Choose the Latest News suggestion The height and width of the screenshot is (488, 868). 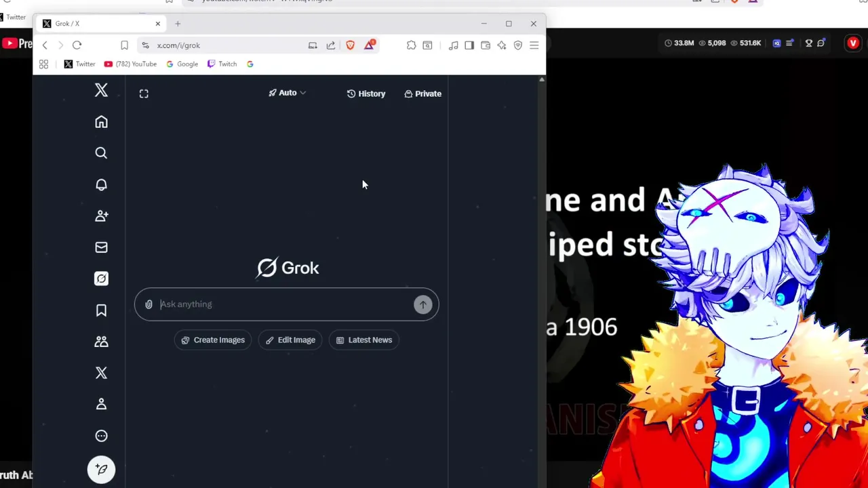(364, 340)
